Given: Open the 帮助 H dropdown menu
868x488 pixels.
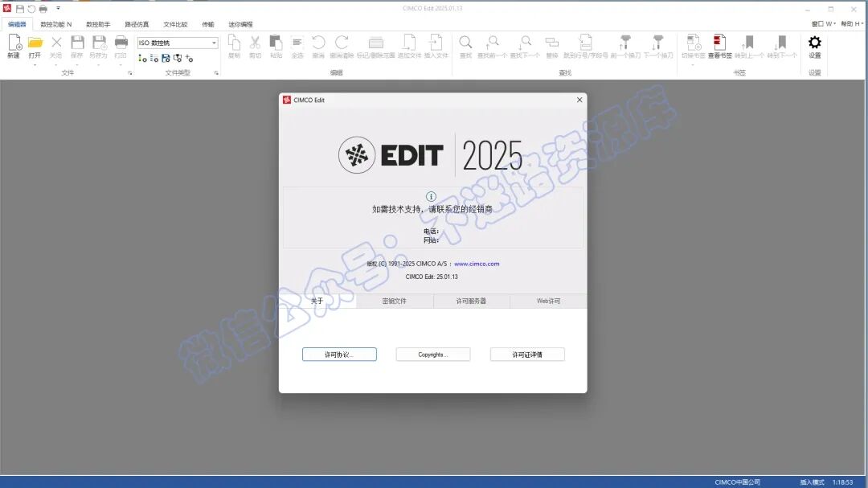Looking at the screenshot, I should (x=852, y=24).
